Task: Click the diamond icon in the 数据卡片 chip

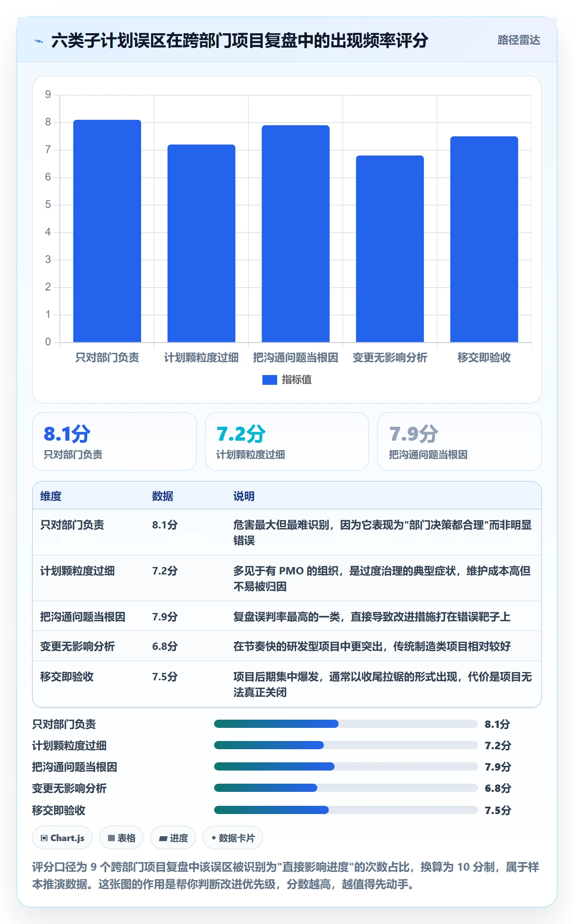Action: [214, 838]
